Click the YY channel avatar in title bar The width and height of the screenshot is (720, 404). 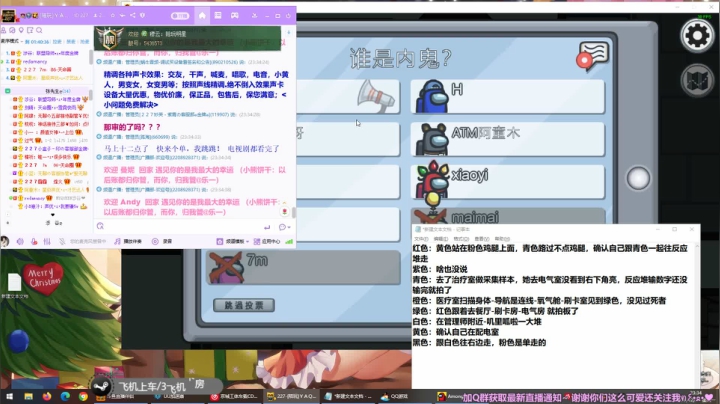pyautogui.click(x=9, y=16)
